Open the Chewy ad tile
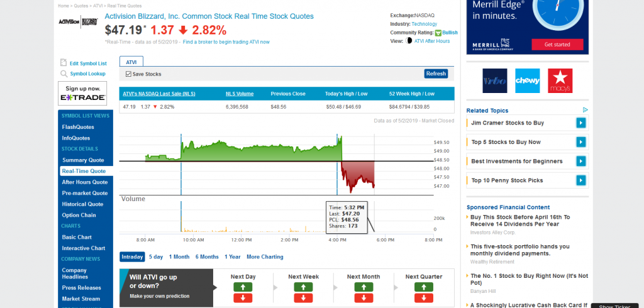The height and width of the screenshot is (308, 644). coord(528,80)
